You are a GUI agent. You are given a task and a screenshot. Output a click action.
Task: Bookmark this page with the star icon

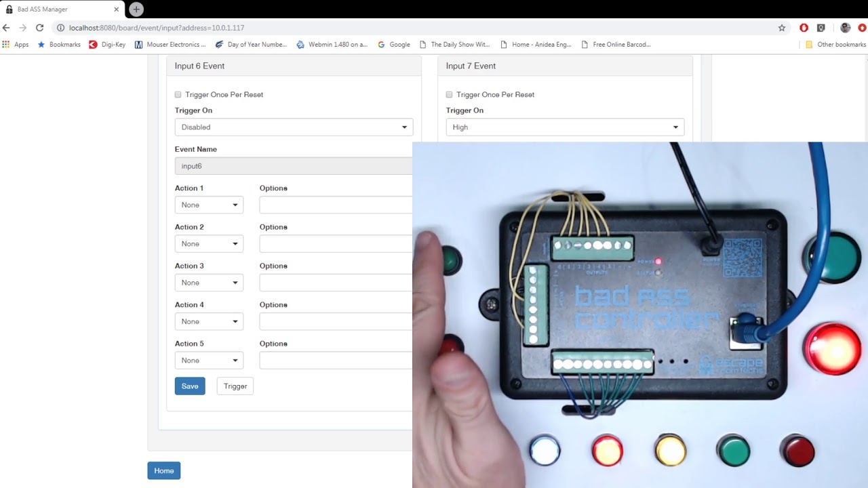782,28
